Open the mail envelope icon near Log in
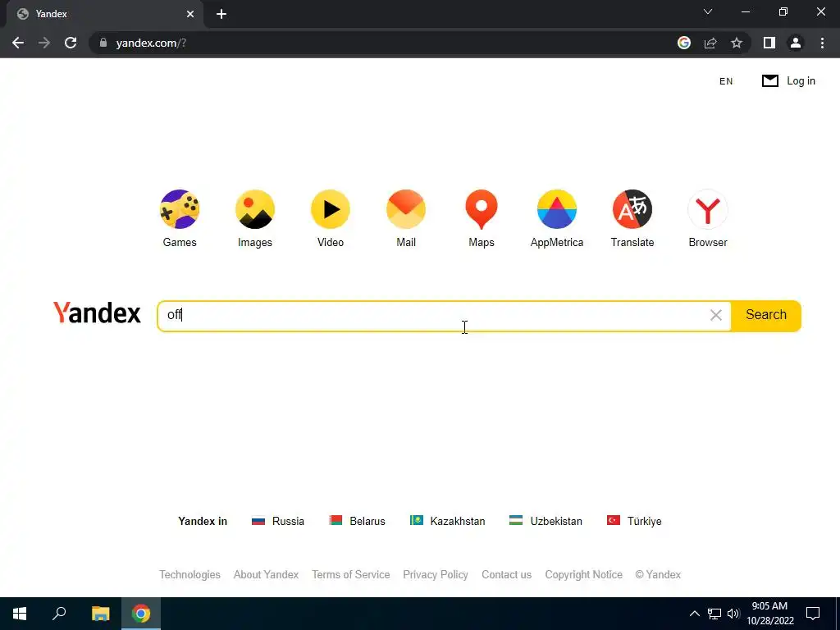The image size is (840, 630). 770,81
